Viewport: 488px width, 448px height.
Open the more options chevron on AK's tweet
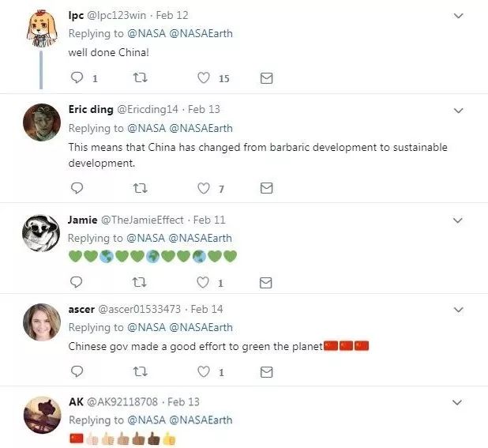click(x=457, y=402)
